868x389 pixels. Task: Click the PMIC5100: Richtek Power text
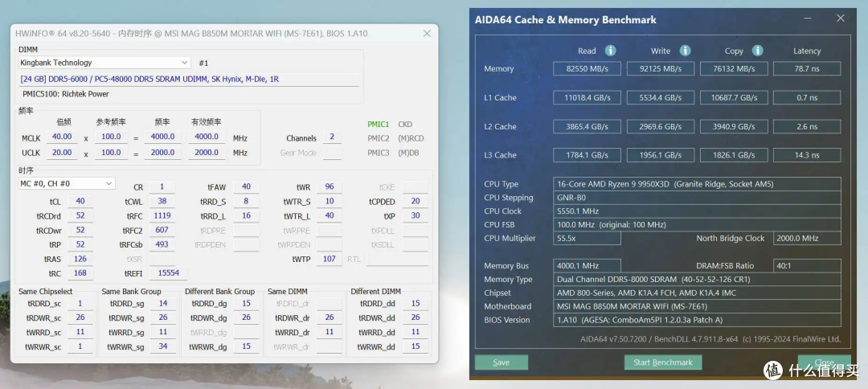66,93
